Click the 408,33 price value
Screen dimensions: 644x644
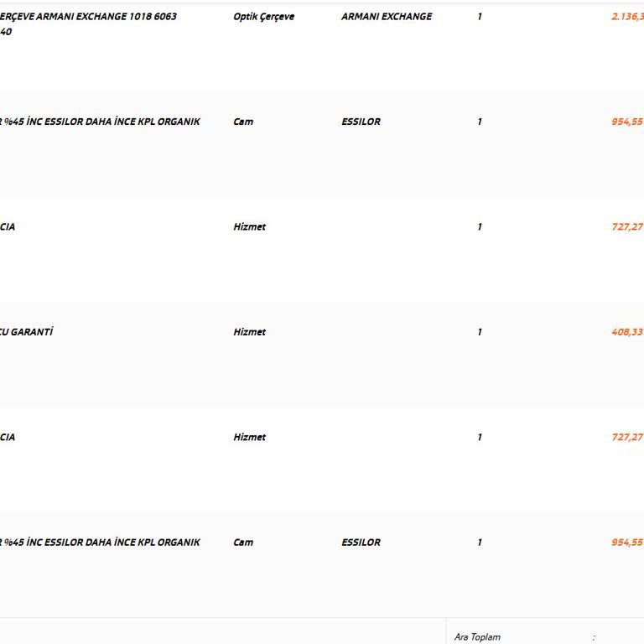[627, 332]
